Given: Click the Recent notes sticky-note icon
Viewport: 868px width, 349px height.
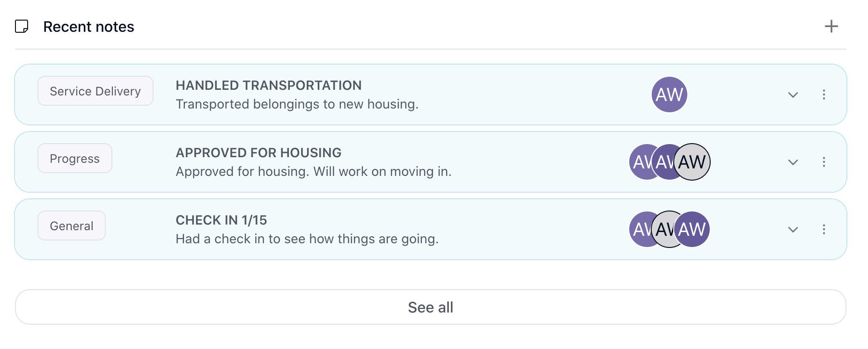Looking at the screenshot, I should (22, 26).
